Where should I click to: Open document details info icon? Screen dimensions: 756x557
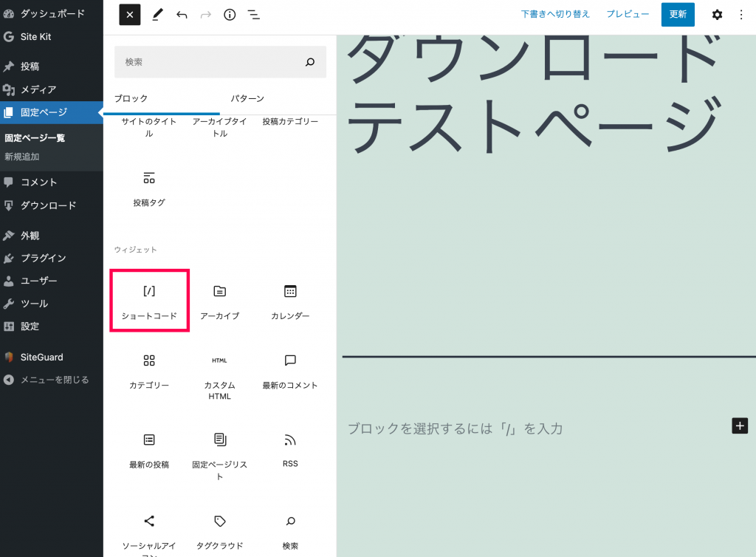(x=230, y=15)
